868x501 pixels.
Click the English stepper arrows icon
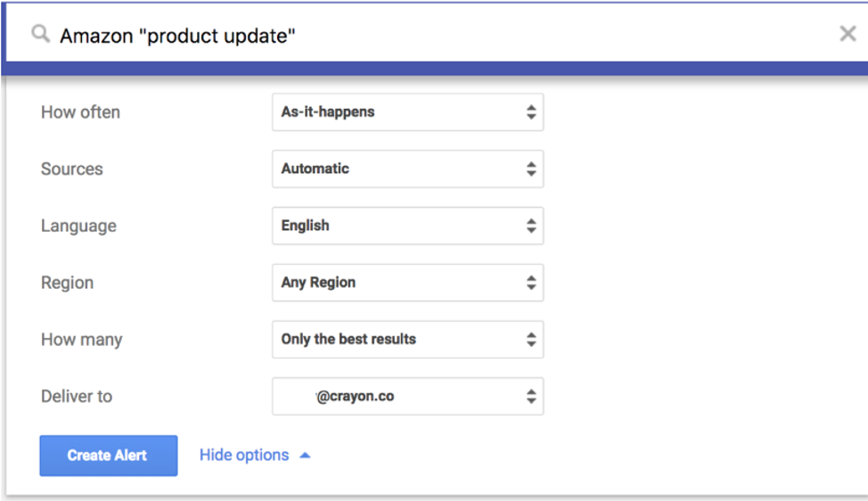click(x=531, y=226)
